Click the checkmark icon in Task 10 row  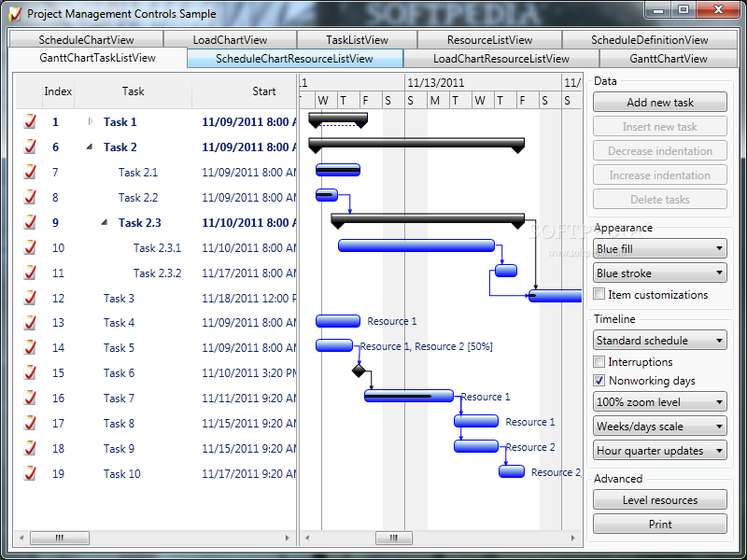coord(30,474)
